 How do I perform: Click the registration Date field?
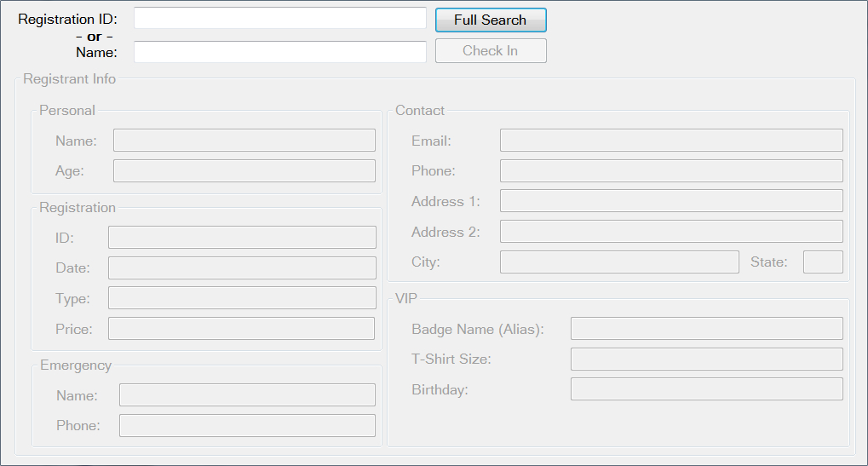[x=242, y=268]
